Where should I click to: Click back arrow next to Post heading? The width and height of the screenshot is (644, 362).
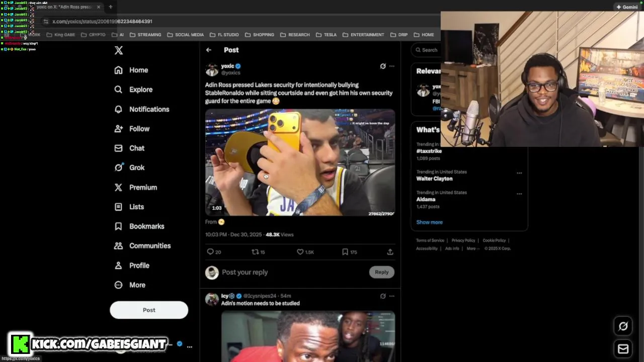pos(209,50)
